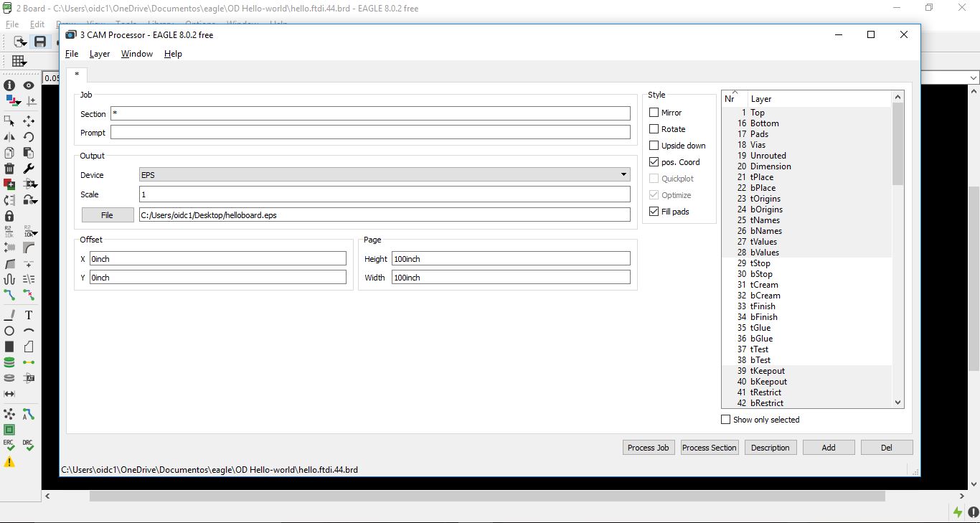Sort layers by the Nr column header
The width and height of the screenshot is (980, 523).
coord(734,98)
